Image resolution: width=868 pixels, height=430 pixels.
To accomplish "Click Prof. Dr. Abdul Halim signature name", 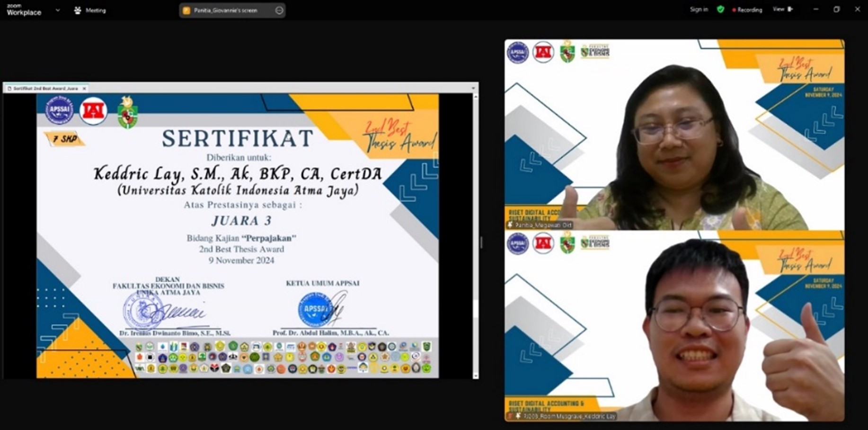I will point(331,333).
